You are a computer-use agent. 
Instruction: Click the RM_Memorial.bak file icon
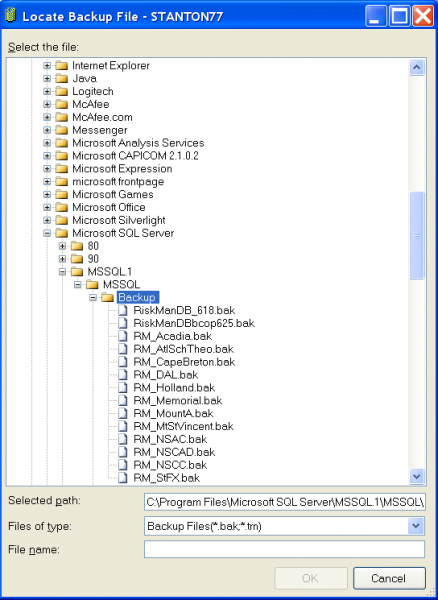point(122,401)
